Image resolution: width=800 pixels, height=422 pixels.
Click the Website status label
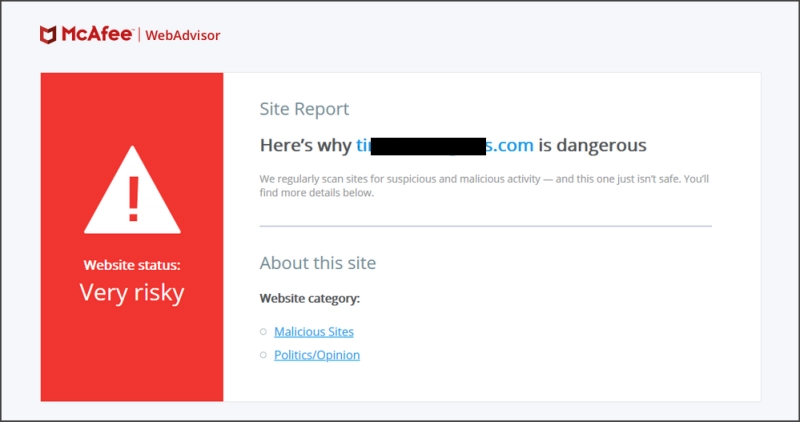(x=132, y=265)
